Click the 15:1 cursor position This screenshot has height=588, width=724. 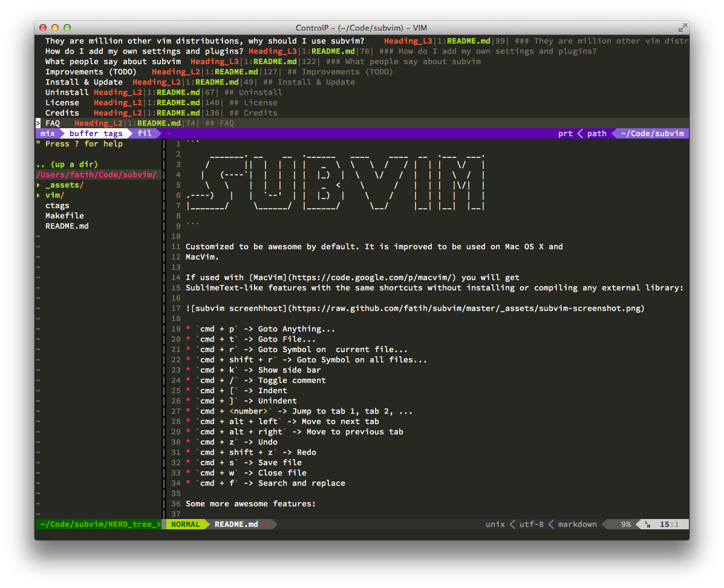(669, 524)
